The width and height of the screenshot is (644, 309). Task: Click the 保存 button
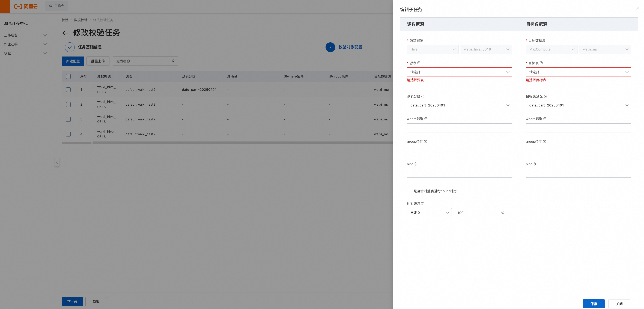point(594,304)
